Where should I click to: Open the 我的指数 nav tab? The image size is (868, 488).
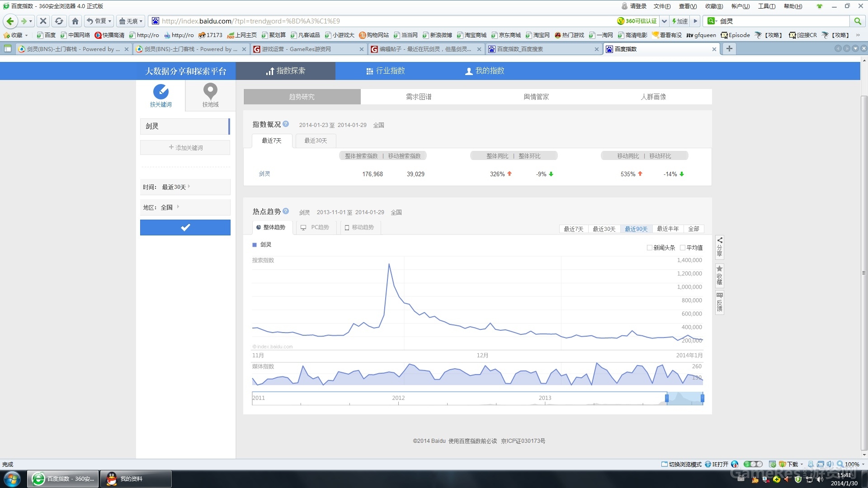(485, 71)
